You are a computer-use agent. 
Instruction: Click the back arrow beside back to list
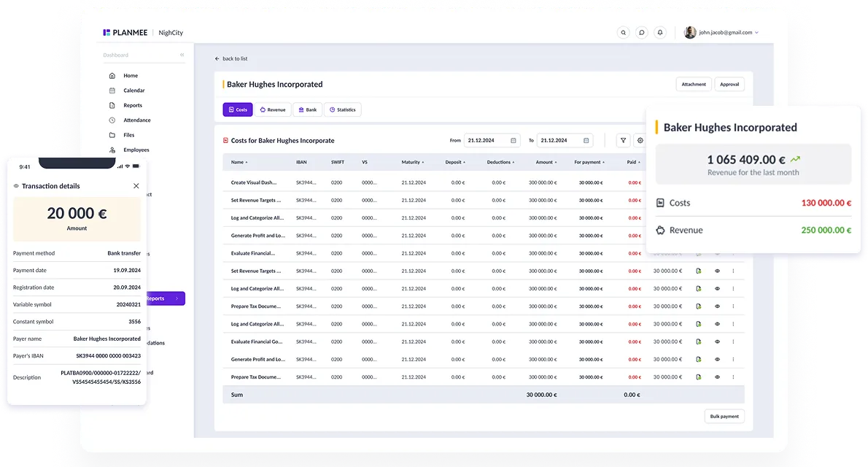217,58
